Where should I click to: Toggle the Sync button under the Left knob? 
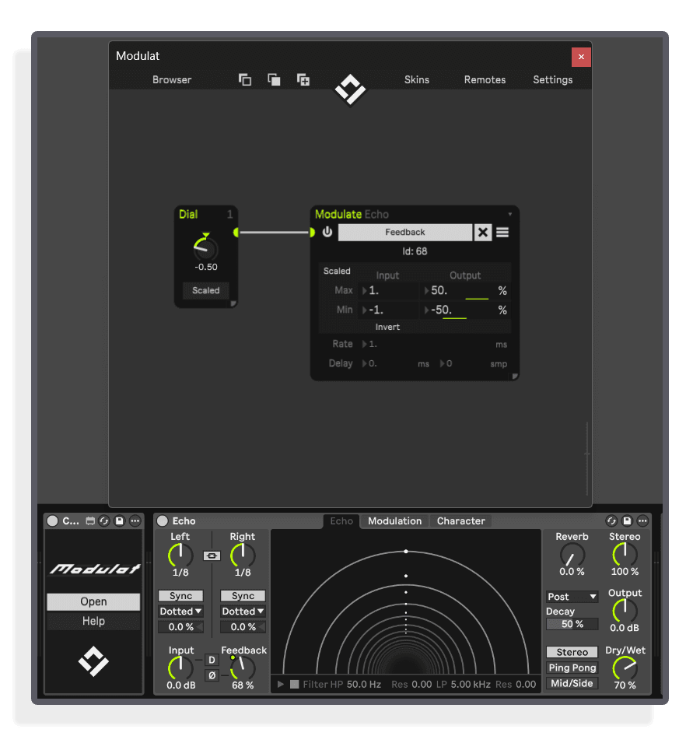coord(180,596)
